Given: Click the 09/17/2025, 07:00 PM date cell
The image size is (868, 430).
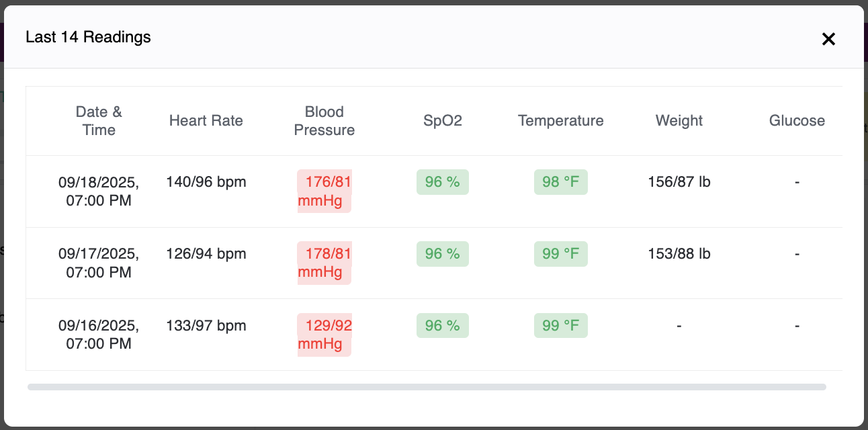Looking at the screenshot, I should [99, 263].
